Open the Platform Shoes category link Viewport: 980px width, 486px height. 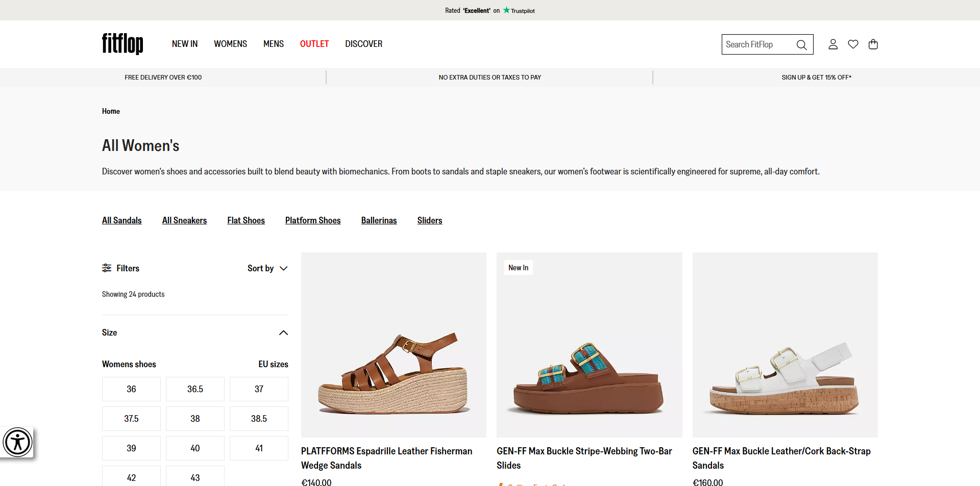[x=313, y=220]
